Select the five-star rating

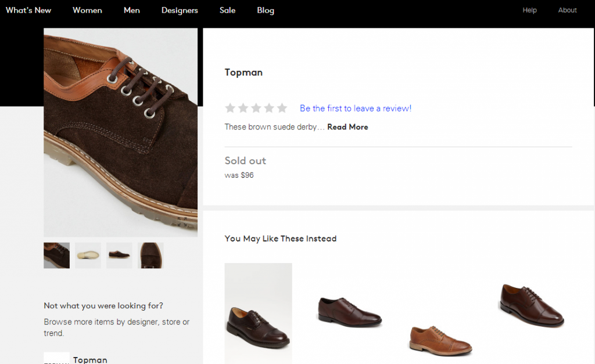coord(282,108)
